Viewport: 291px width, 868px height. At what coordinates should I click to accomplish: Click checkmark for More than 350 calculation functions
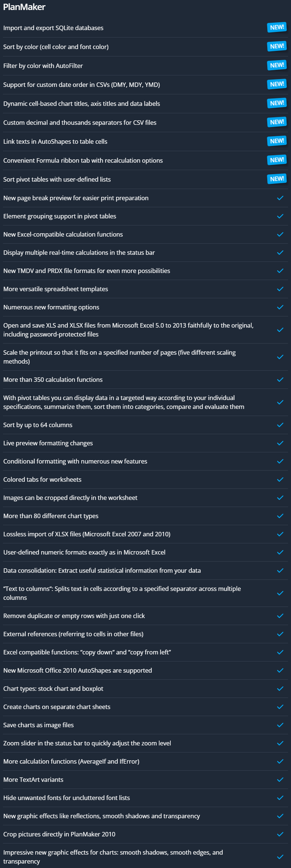pyautogui.click(x=280, y=380)
